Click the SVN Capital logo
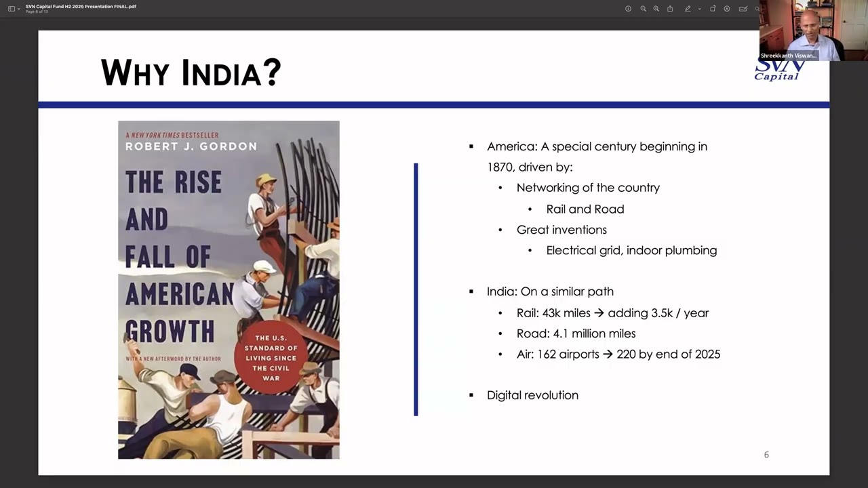This screenshot has width=868, height=488. coord(778,70)
